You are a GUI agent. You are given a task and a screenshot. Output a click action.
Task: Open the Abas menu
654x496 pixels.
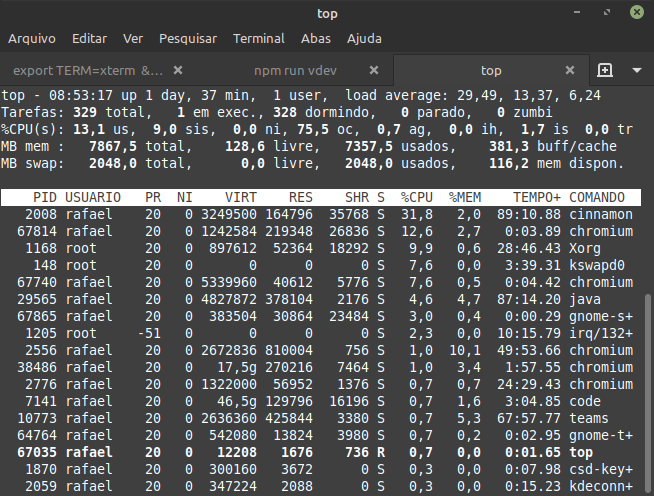pyautogui.click(x=316, y=38)
